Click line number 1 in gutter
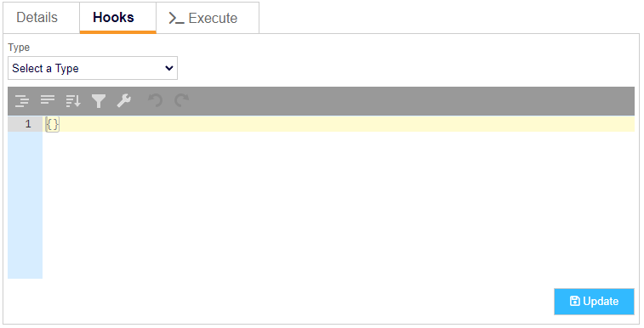This screenshot has height=328, width=644. pyautogui.click(x=28, y=124)
